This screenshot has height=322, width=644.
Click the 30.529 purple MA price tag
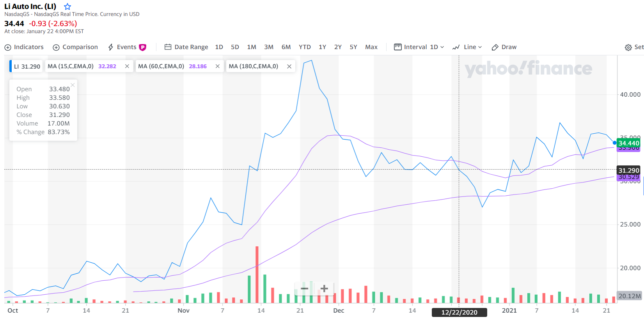[x=629, y=177]
